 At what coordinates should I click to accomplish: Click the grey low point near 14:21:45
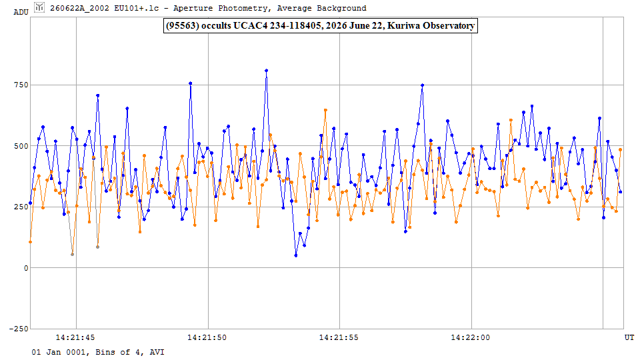[x=72, y=254]
